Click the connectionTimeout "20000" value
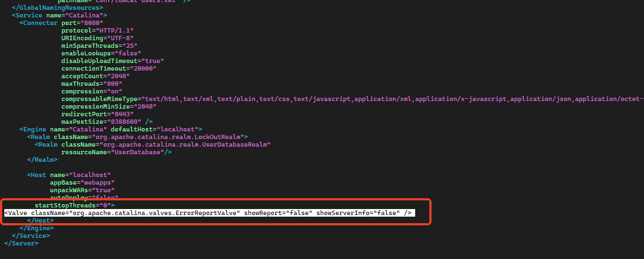The height and width of the screenshot is (259, 644). pos(142,68)
